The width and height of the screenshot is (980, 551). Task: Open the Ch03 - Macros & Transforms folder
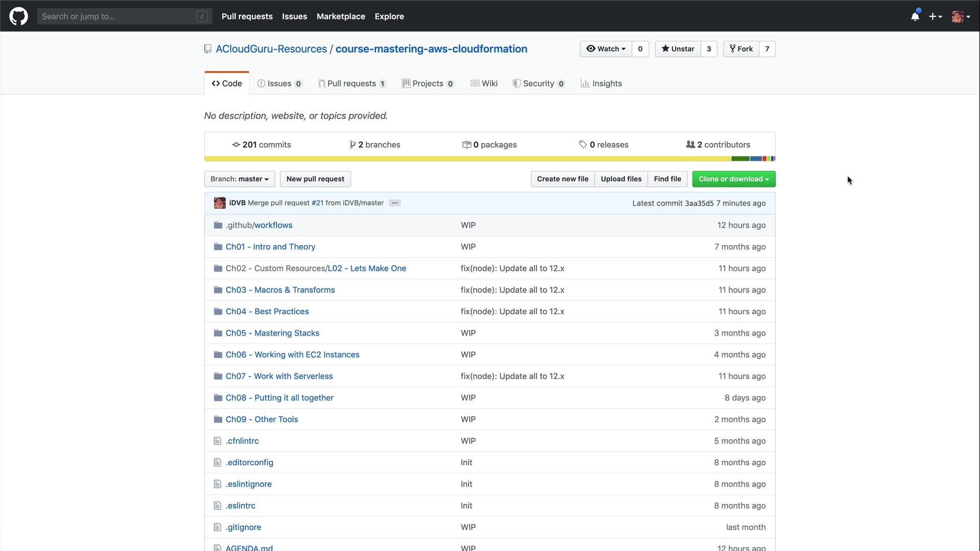pyautogui.click(x=280, y=290)
